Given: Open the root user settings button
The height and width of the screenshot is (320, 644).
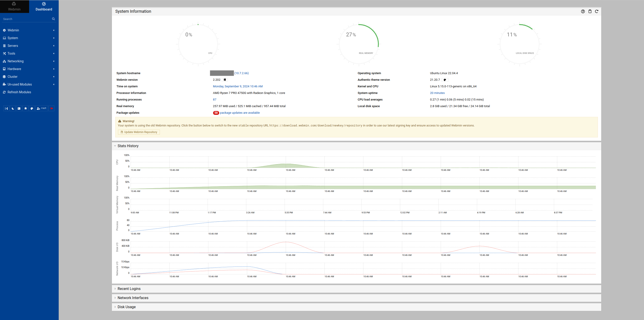Looking at the screenshot, I should pos(41,108).
